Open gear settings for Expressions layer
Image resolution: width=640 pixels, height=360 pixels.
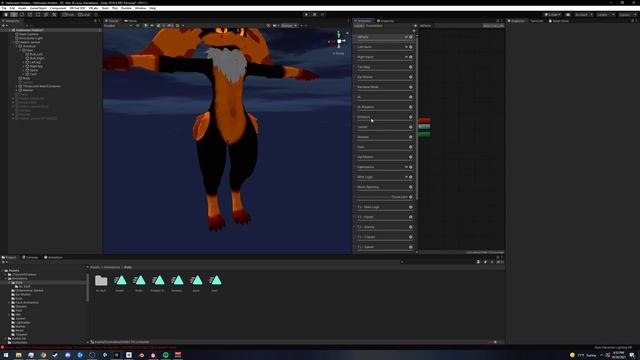[411, 167]
